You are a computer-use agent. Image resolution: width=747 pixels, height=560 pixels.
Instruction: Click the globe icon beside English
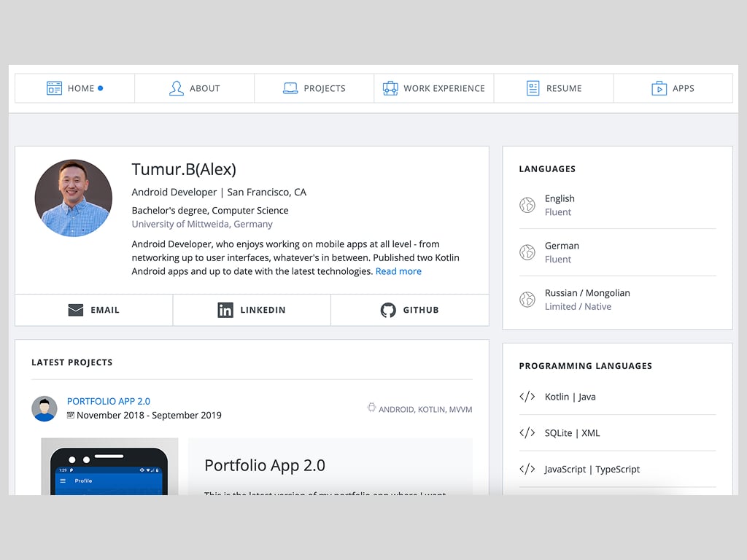[x=527, y=205]
